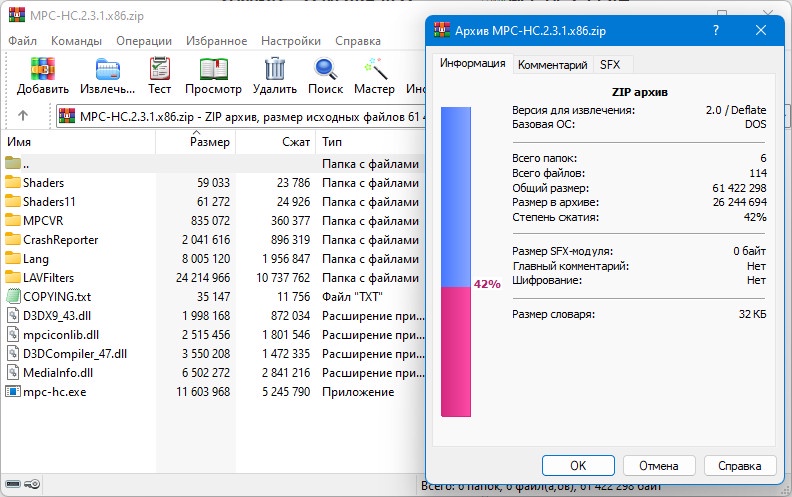Click the Извлечь toolbar icon
Screen dimensions: 792x497
[108, 69]
